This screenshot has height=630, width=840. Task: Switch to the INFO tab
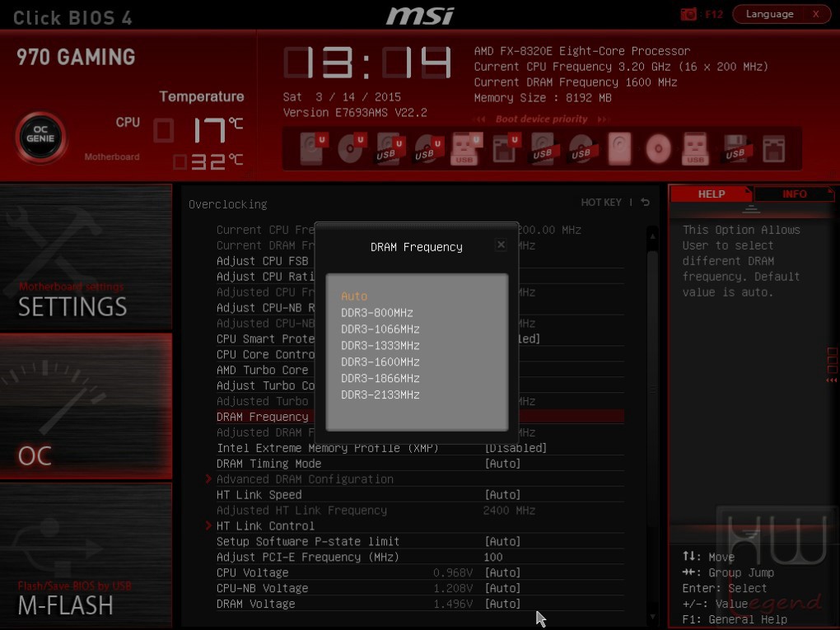click(x=794, y=194)
